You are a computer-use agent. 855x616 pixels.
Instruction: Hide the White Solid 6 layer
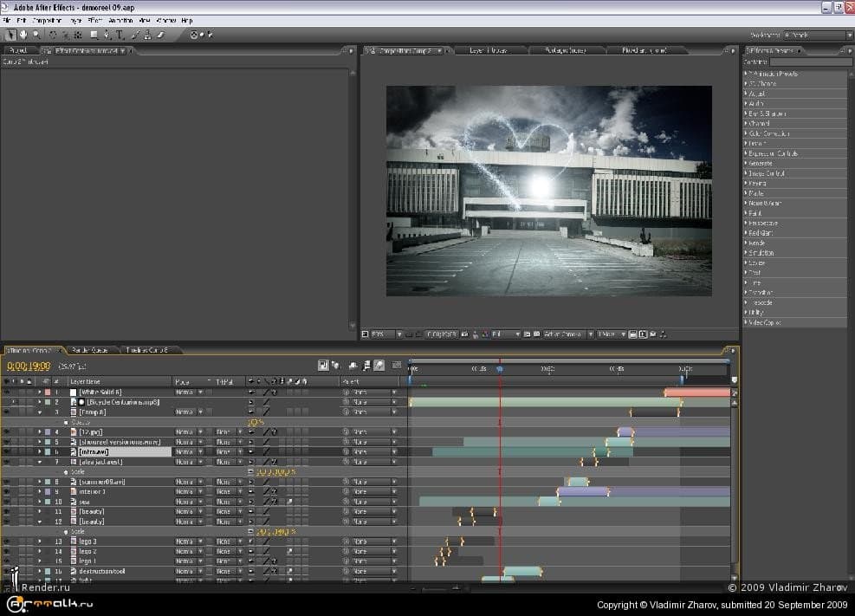click(6, 392)
